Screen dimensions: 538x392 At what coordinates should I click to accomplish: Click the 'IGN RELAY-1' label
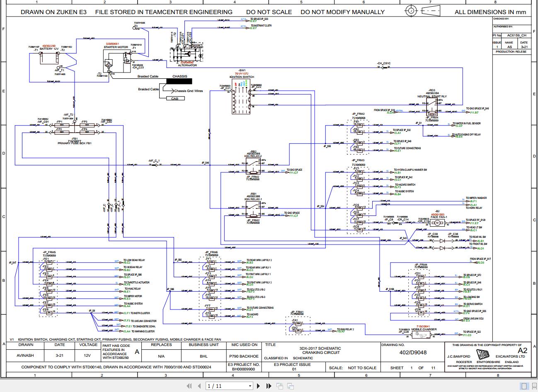pyautogui.click(x=253, y=199)
